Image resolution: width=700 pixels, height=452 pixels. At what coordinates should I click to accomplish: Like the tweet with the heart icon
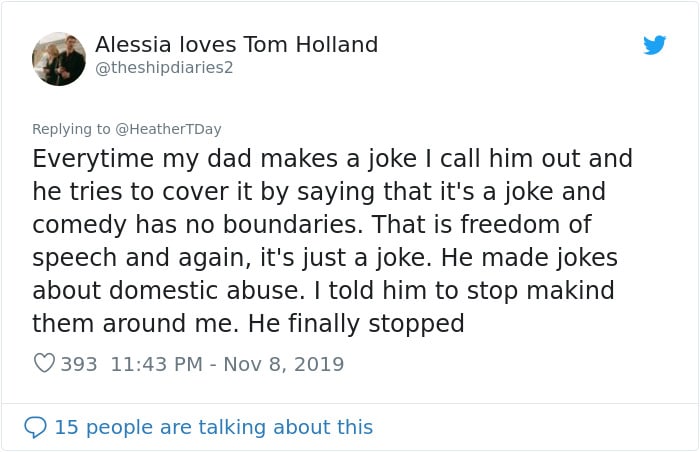coord(45,363)
